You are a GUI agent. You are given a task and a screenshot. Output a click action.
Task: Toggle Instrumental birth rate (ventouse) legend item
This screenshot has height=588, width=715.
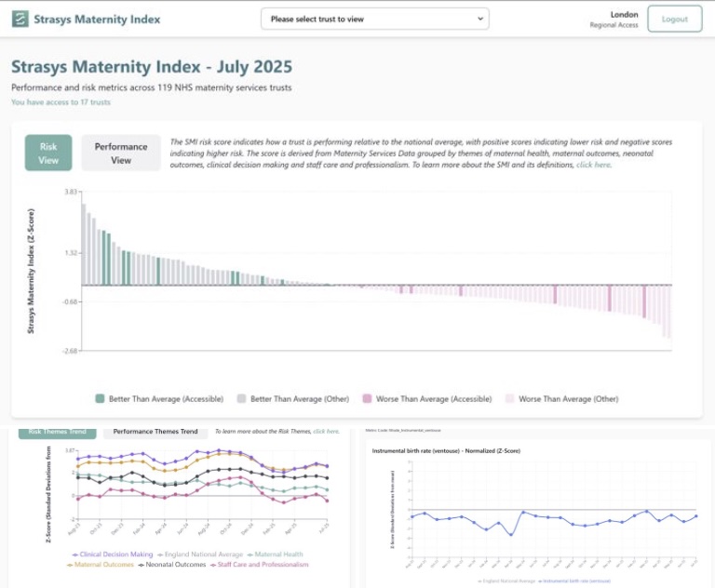pyautogui.click(x=577, y=579)
